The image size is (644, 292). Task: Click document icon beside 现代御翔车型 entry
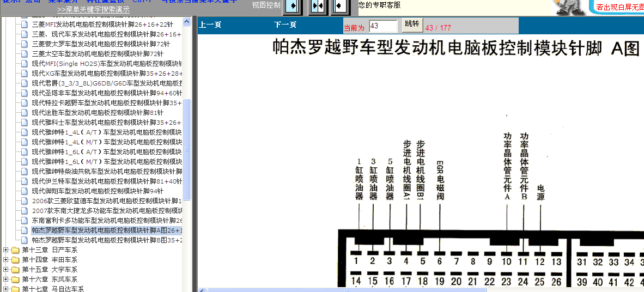25,191
